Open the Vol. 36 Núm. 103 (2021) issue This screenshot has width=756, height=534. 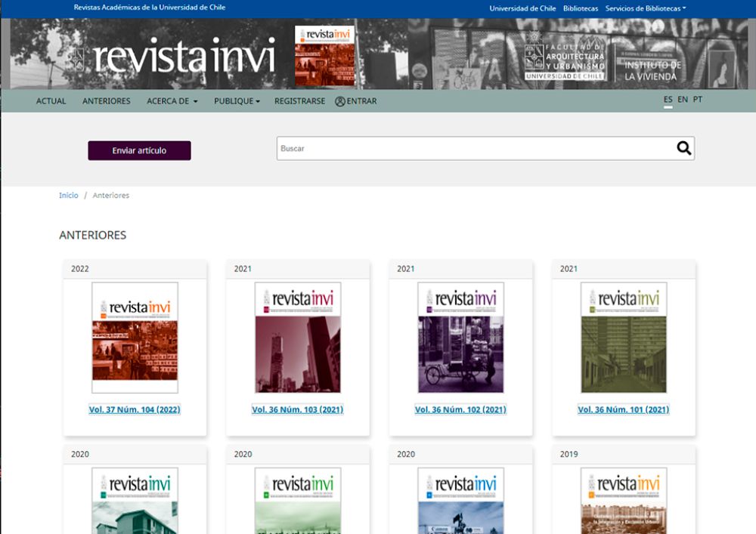pyautogui.click(x=298, y=409)
